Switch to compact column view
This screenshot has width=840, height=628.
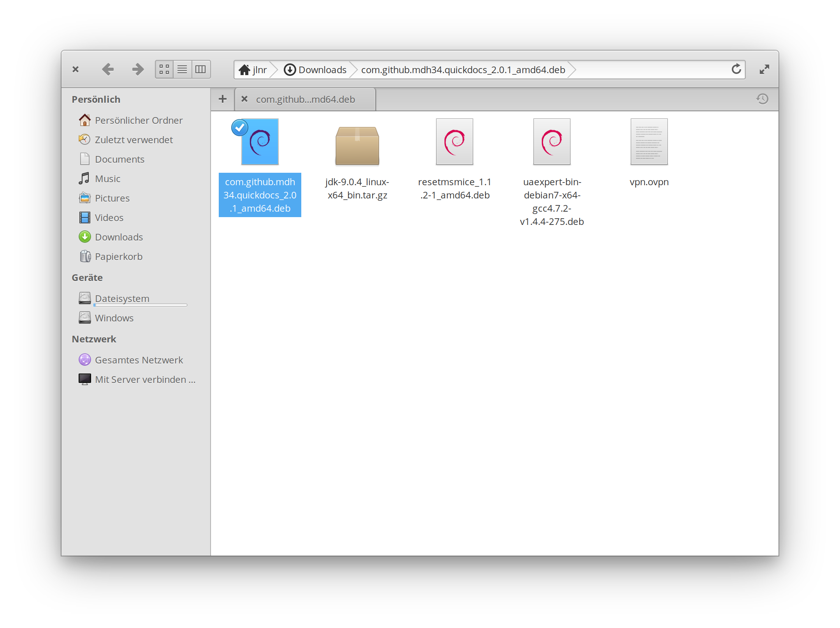click(200, 69)
